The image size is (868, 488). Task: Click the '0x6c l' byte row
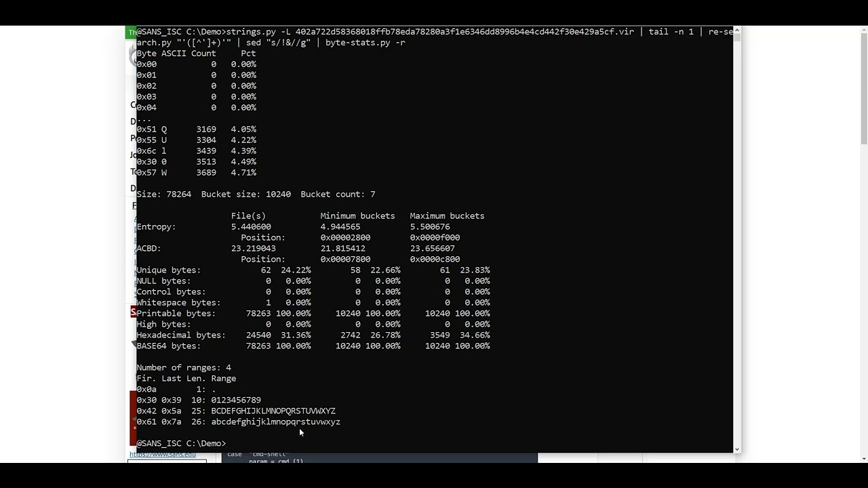coord(196,150)
